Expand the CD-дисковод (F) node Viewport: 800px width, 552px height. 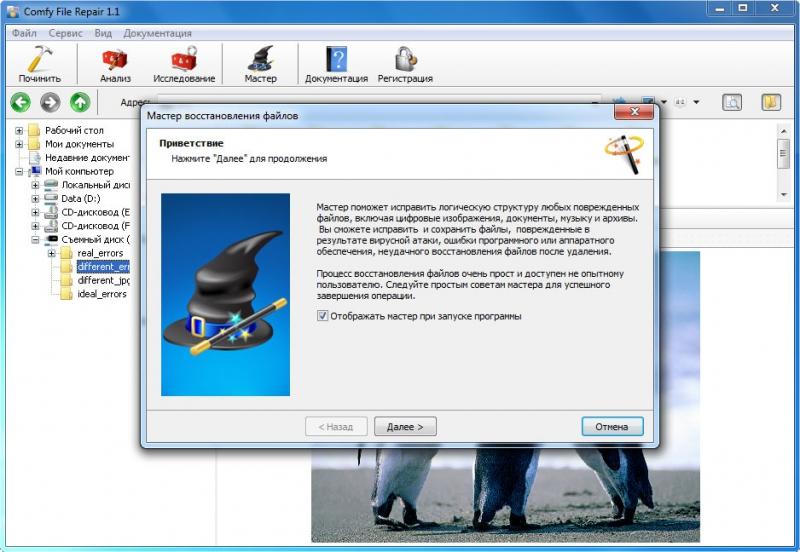(x=35, y=226)
